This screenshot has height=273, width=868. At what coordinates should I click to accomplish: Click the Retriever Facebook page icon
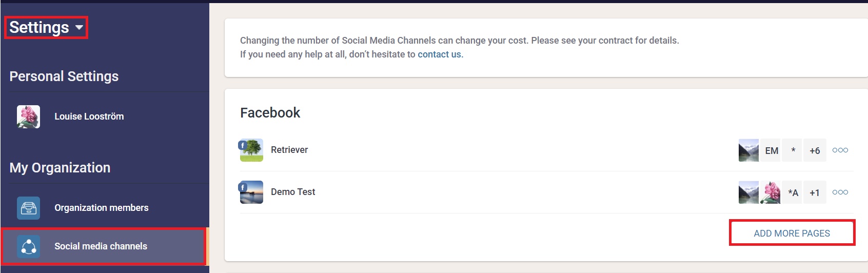pyautogui.click(x=251, y=150)
